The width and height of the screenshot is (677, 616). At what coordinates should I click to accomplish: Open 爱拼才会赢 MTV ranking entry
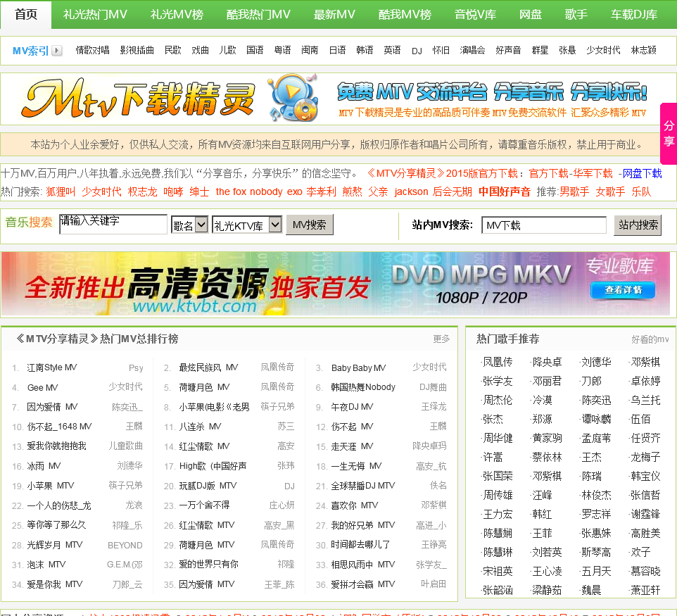point(362,584)
